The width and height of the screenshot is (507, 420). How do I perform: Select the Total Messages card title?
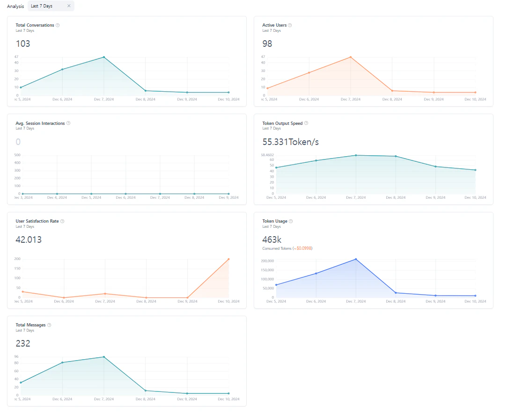(x=31, y=325)
